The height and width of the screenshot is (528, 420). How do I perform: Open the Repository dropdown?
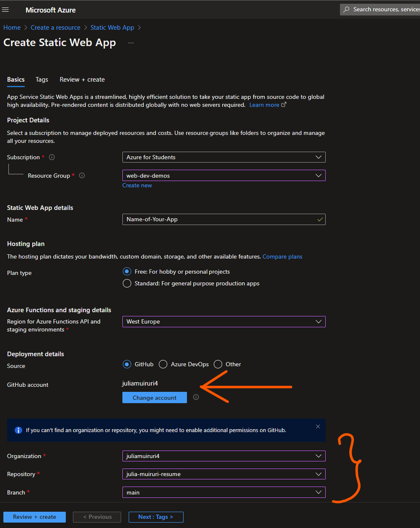coord(224,474)
